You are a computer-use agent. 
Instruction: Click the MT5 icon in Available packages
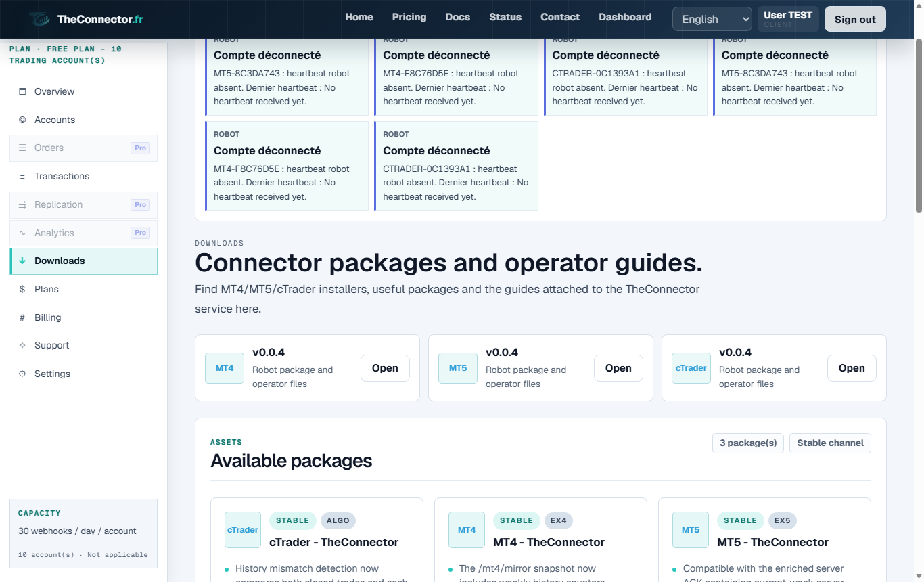pos(691,530)
